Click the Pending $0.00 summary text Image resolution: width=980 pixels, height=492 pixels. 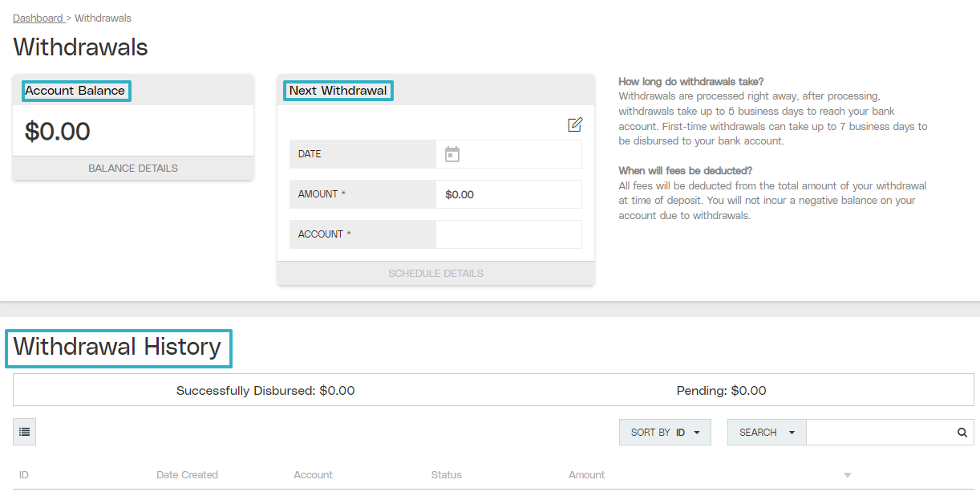(720, 390)
